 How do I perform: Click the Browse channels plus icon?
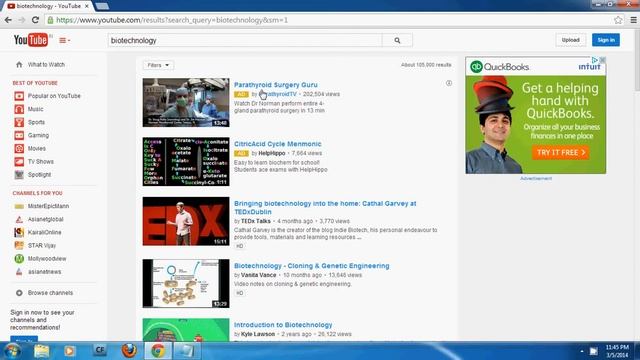point(19,293)
